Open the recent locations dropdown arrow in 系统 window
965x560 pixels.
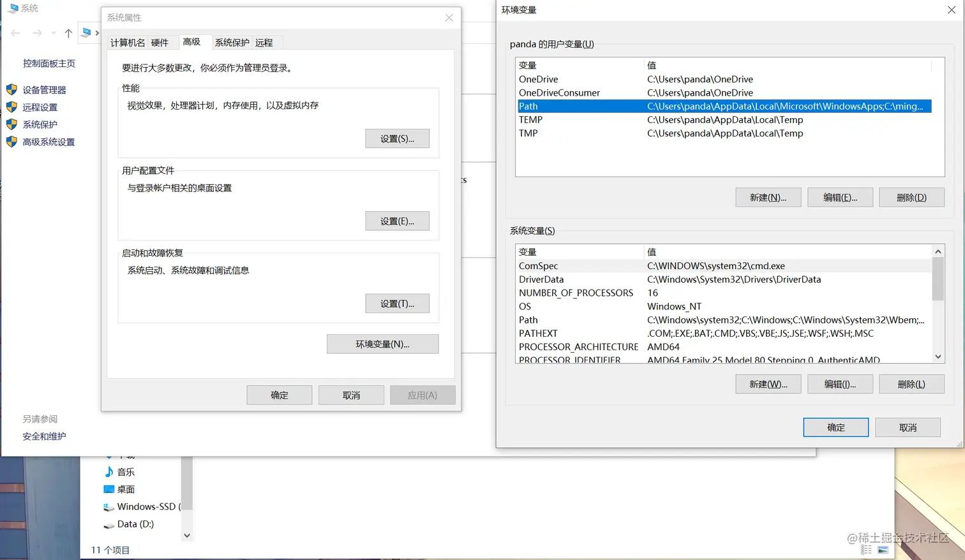[x=54, y=33]
